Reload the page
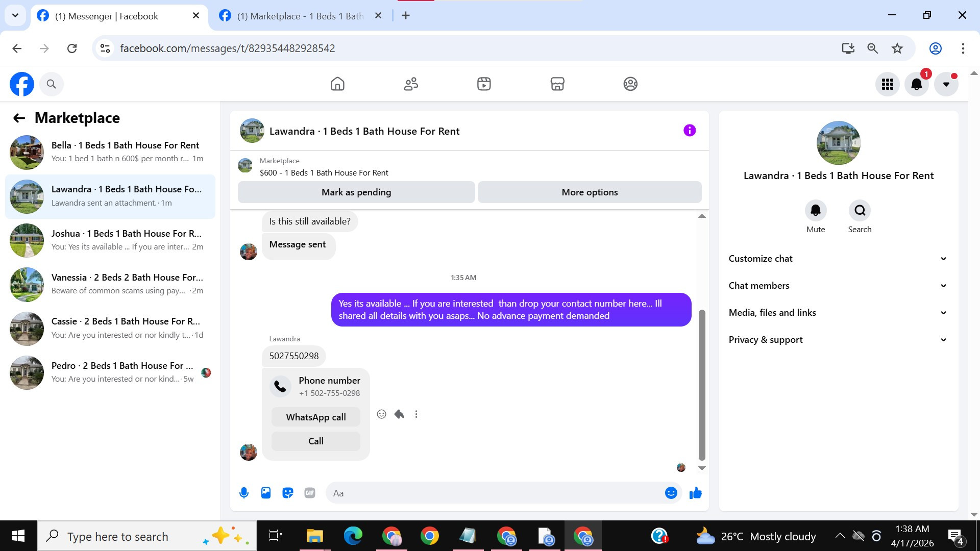980x551 pixels. coord(72,48)
